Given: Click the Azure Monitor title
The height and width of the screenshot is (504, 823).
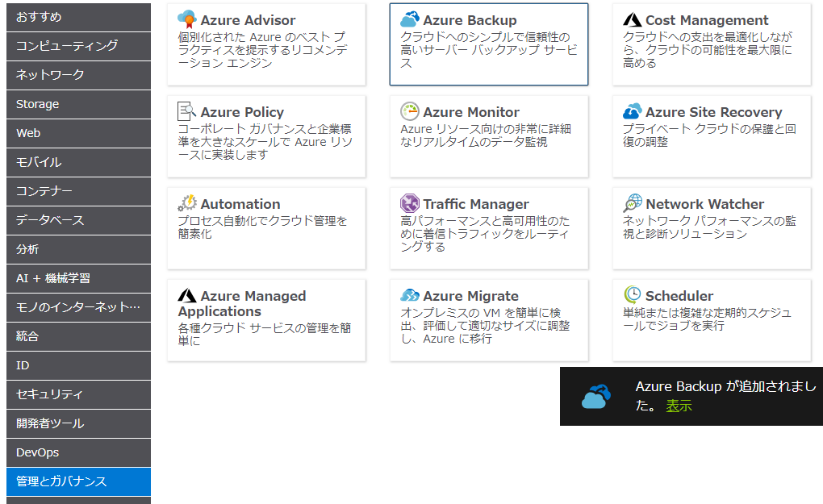Looking at the screenshot, I should (x=471, y=112).
